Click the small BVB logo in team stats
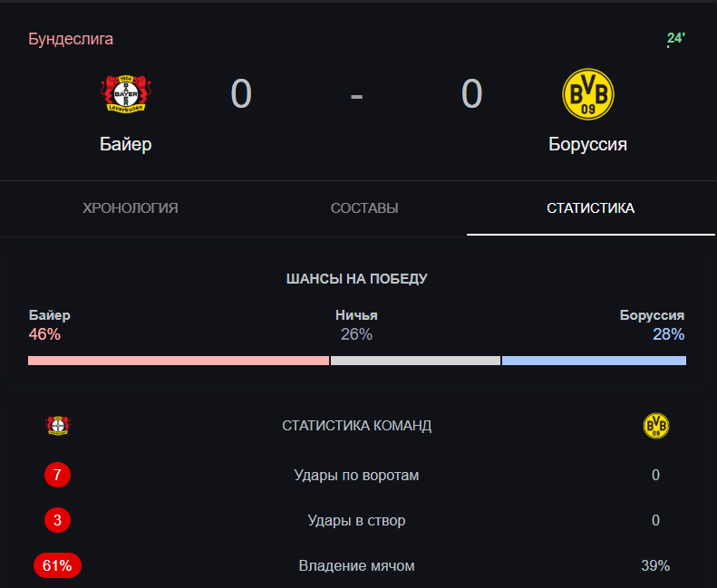This screenshot has width=717, height=588. pos(655,425)
